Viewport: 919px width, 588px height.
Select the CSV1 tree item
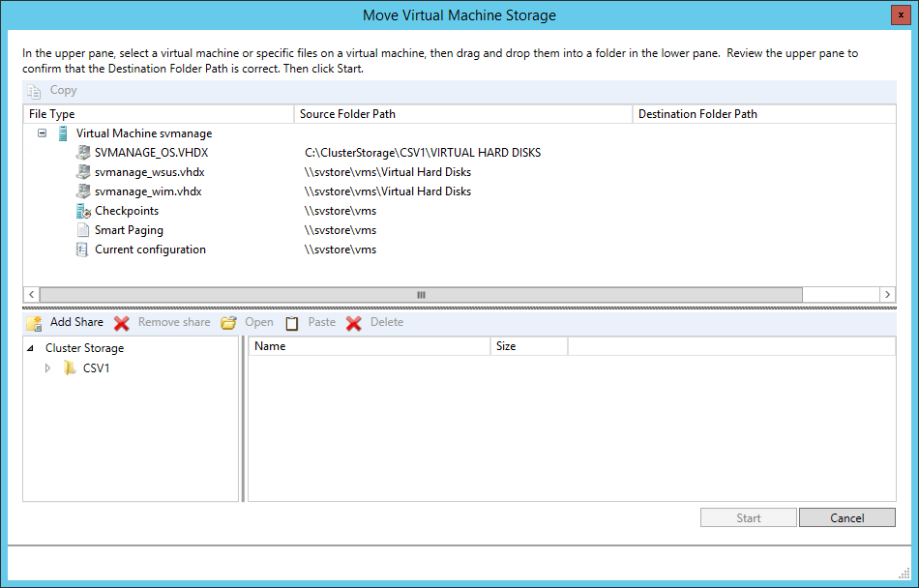(96, 368)
